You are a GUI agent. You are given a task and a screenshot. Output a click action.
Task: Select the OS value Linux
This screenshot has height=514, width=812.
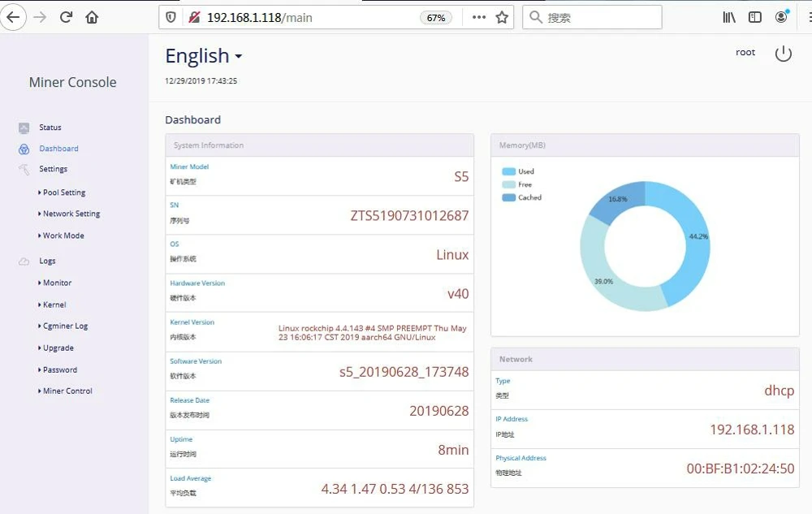(x=452, y=255)
